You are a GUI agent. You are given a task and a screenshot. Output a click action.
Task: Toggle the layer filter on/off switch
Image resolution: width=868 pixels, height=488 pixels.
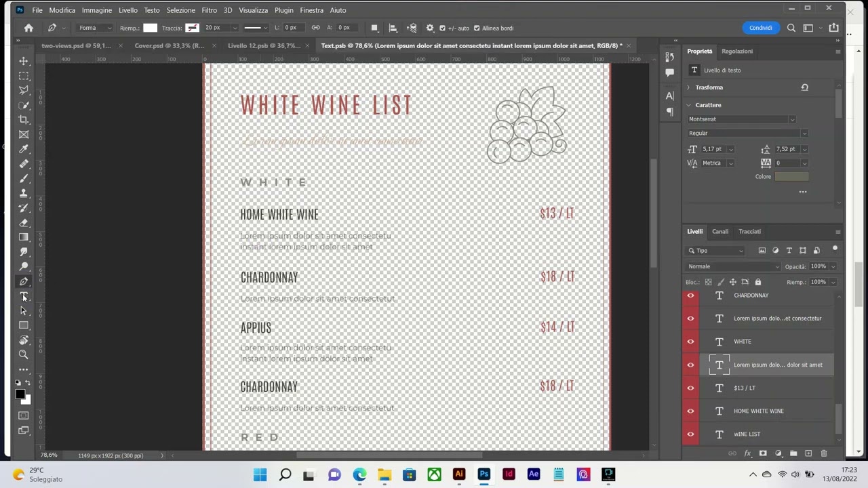835,249
